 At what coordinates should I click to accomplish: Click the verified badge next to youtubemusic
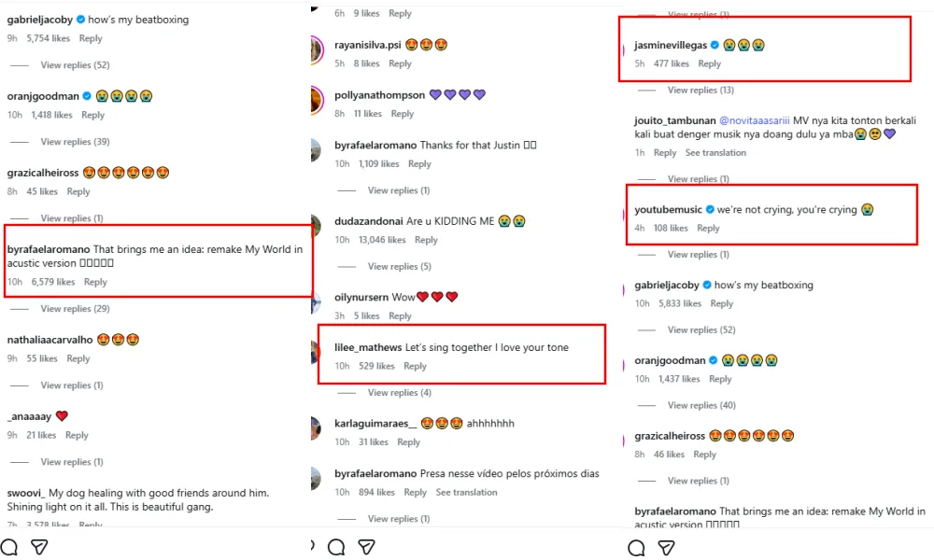coord(710,210)
